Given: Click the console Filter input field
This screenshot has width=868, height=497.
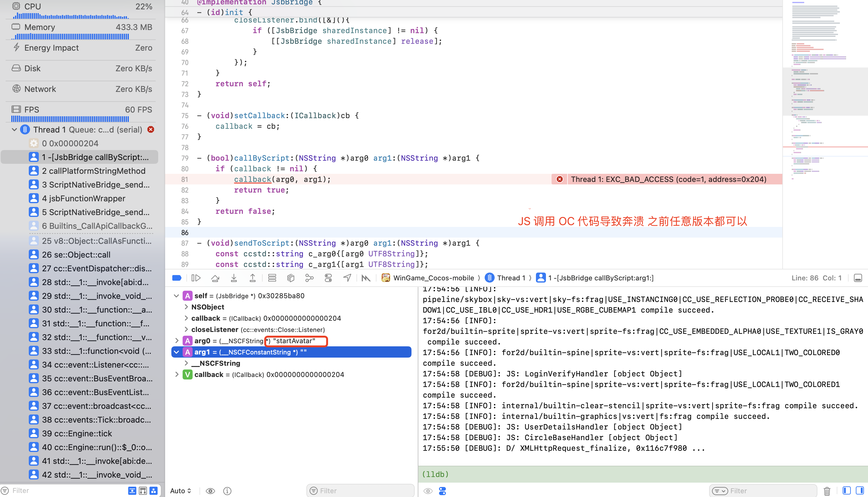Looking at the screenshot, I should click(x=768, y=491).
